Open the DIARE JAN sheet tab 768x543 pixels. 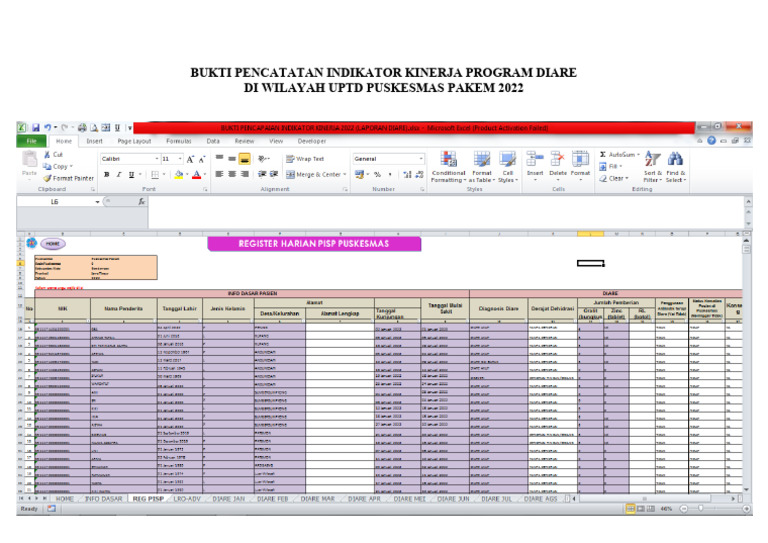(229, 498)
